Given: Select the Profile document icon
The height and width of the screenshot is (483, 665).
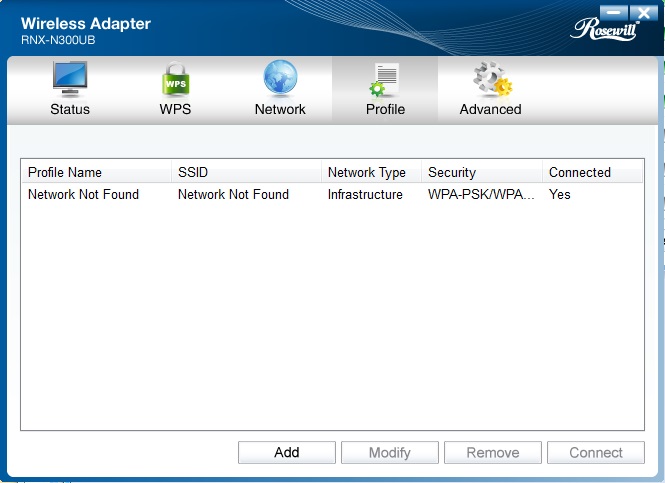Looking at the screenshot, I should pos(384,79).
